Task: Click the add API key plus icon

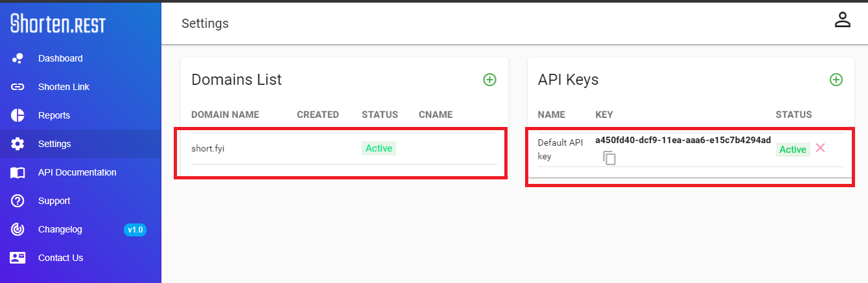Action: (x=836, y=80)
